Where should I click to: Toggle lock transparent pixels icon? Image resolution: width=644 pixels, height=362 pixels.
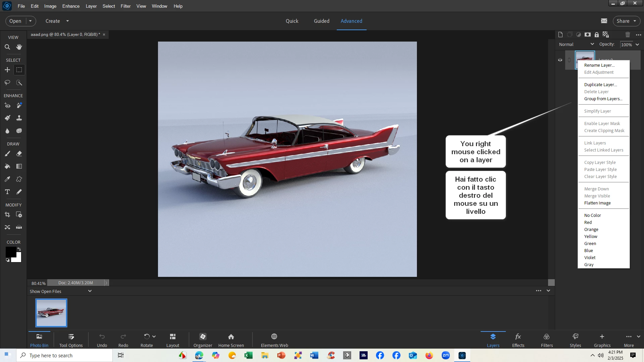click(x=606, y=35)
